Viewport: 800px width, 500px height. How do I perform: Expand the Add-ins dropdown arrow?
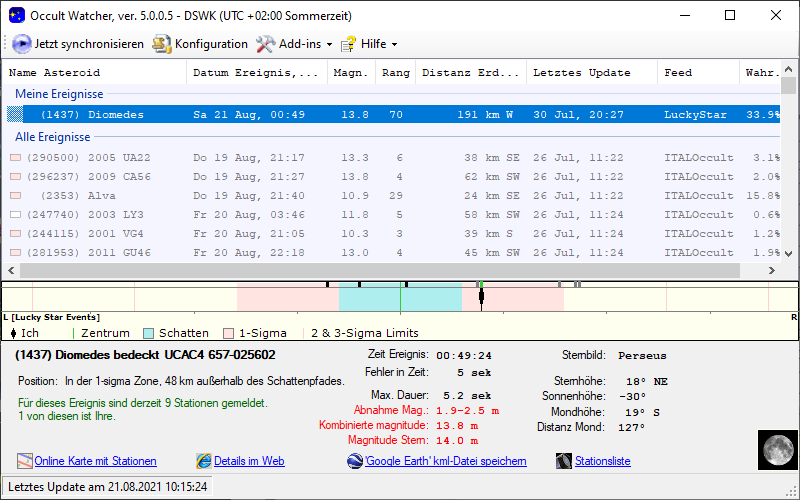pos(330,45)
